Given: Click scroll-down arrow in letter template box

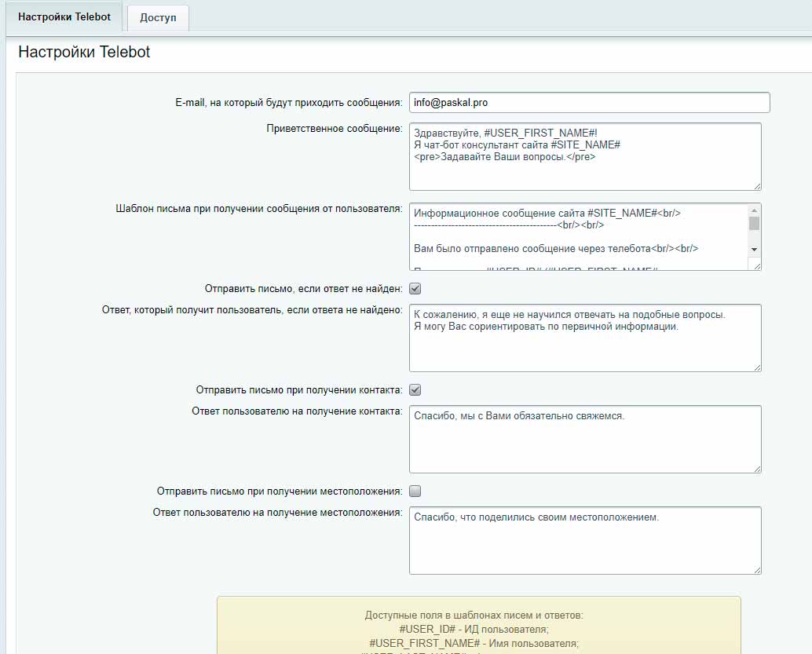Looking at the screenshot, I should (754, 249).
